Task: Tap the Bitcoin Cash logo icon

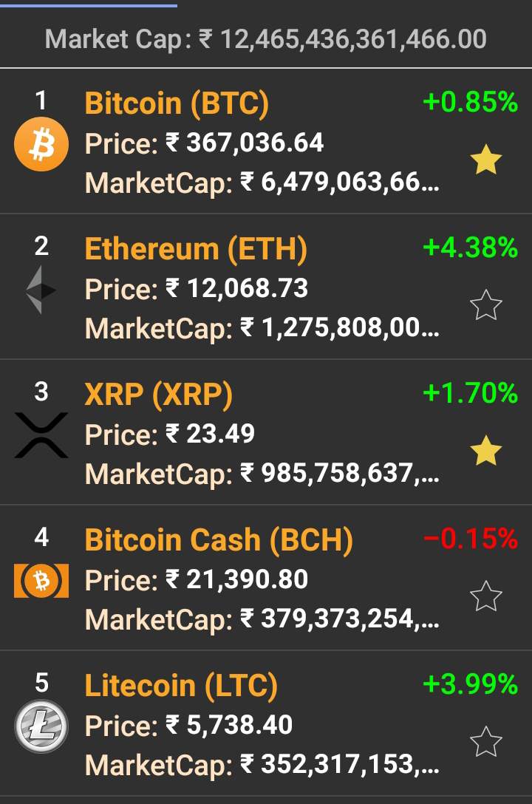Action: point(41,582)
